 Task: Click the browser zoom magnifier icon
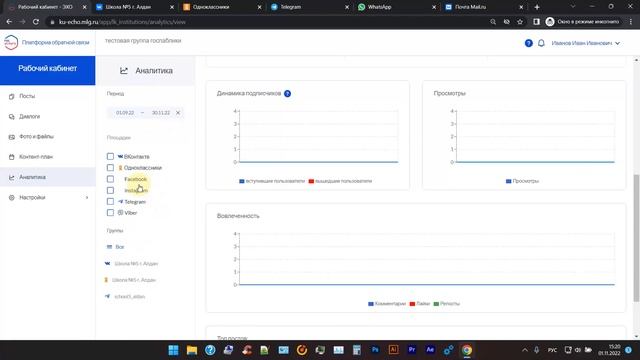point(493,22)
